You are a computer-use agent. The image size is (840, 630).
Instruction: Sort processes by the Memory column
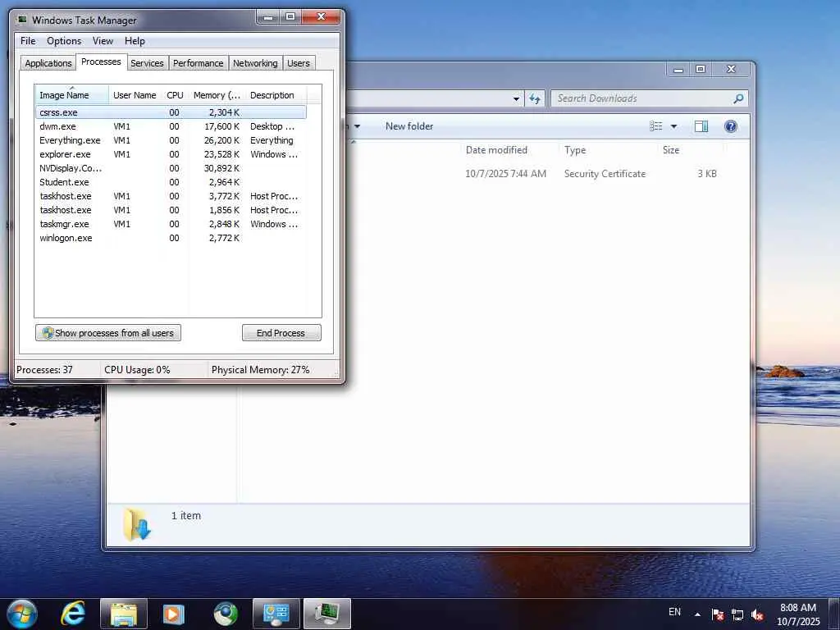(217, 95)
